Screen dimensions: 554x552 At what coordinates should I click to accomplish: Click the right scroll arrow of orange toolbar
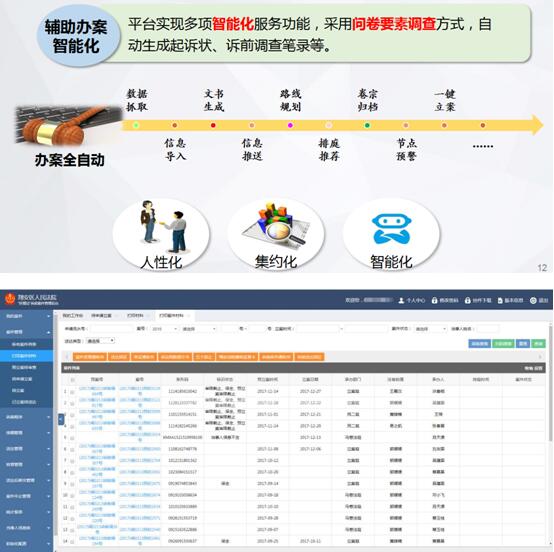540,357
